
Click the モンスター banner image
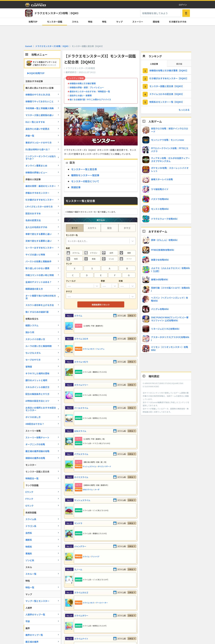point(101,126)
